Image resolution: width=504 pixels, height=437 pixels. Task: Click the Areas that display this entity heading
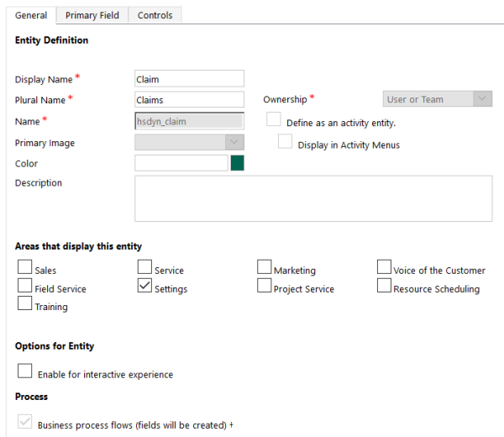tap(78, 246)
